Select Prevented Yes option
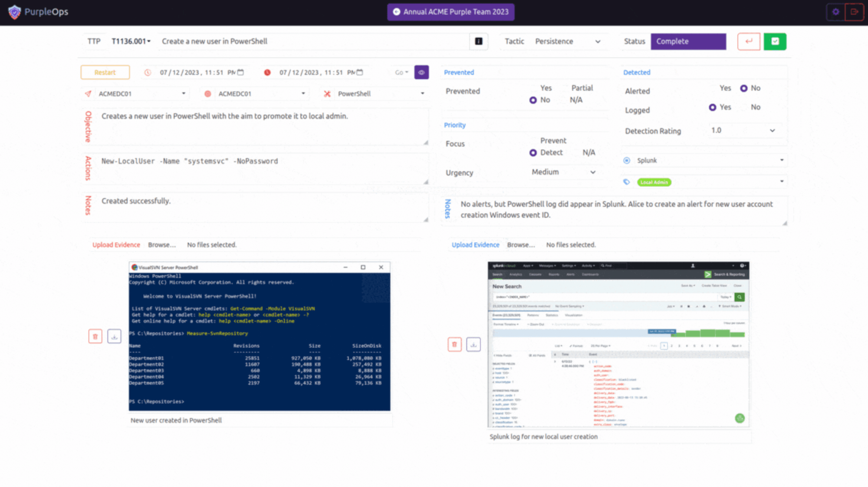The image size is (868, 487). point(546,88)
